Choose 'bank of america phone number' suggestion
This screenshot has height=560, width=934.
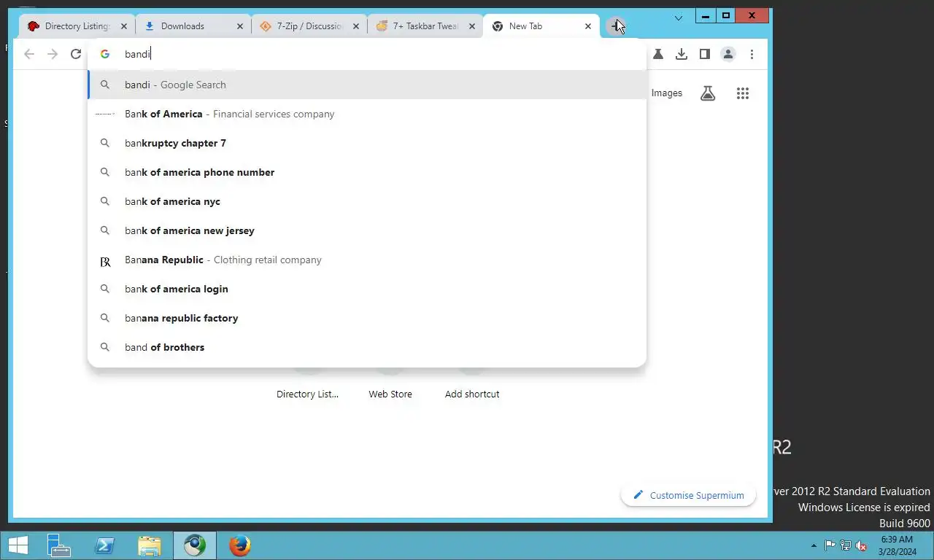[367, 172]
